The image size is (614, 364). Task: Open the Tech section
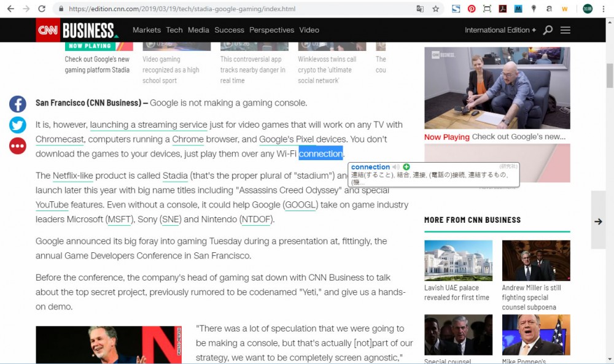(174, 29)
